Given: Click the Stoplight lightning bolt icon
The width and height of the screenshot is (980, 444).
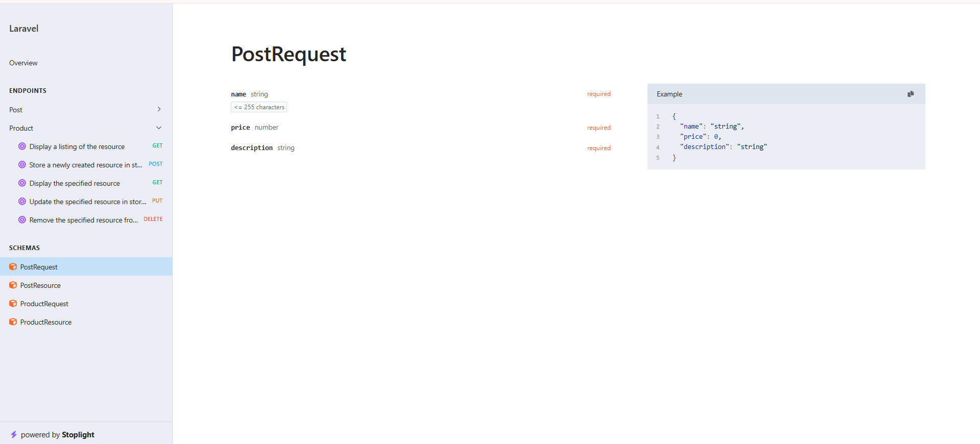Looking at the screenshot, I should (x=14, y=435).
